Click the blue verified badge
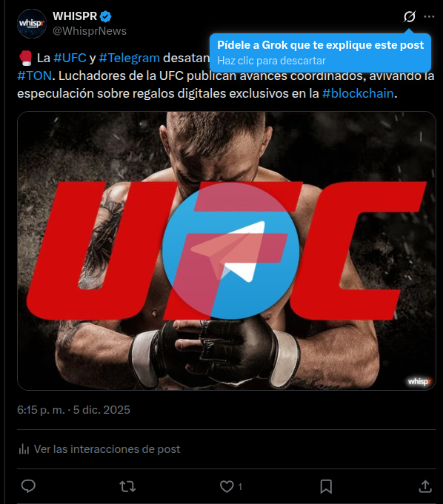The height and width of the screenshot is (504, 443). pyautogui.click(x=105, y=16)
